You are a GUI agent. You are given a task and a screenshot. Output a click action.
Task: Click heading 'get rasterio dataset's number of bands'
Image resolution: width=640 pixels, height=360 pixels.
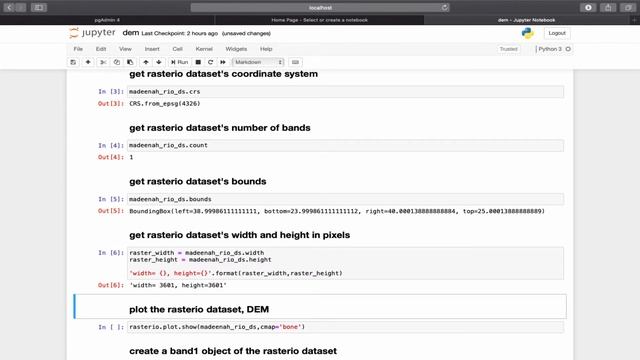(220, 128)
